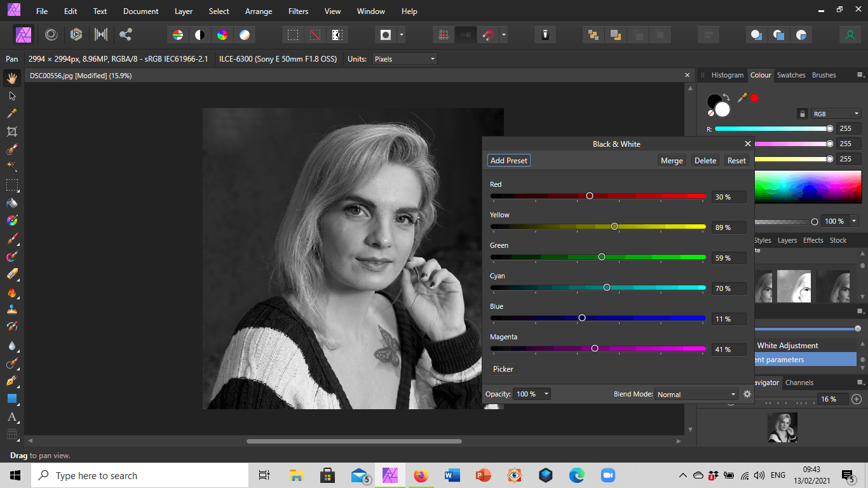
Task: Toggle the Hand pan tool
Action: (11, 78)
